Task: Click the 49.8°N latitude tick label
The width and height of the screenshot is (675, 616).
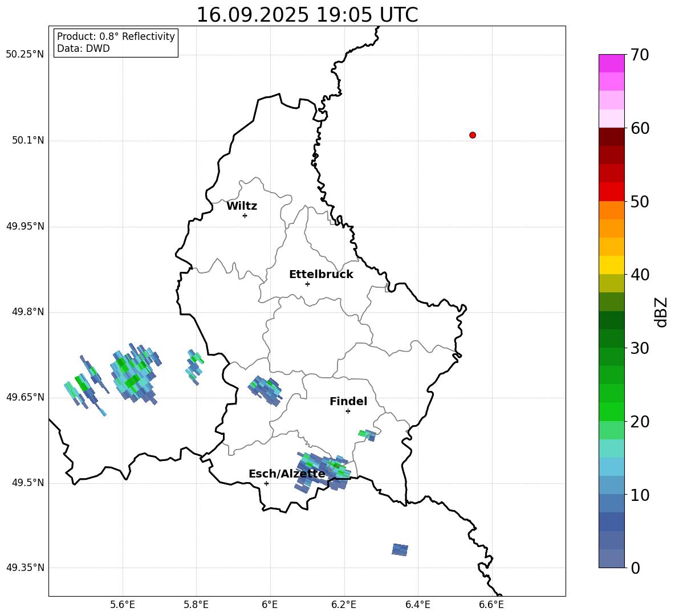Action: [x=27, y=312]
